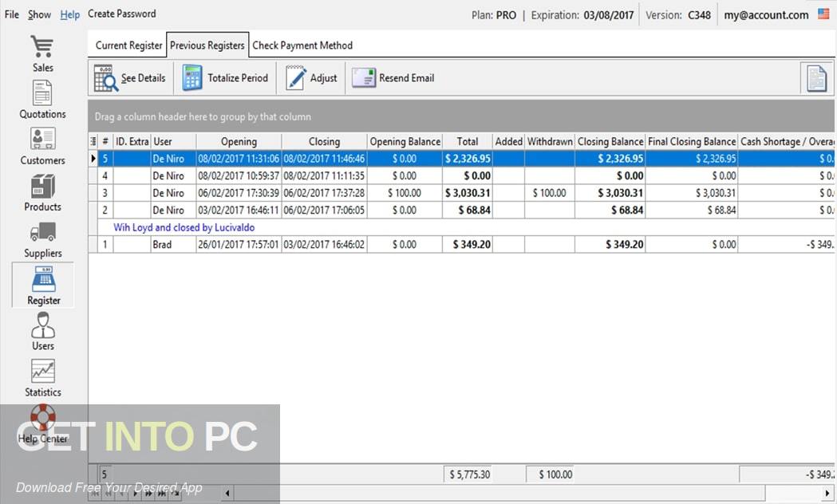This screenshot has width=837, height=504.
Task: Open the Users section
Action: [x=43, y=331]
